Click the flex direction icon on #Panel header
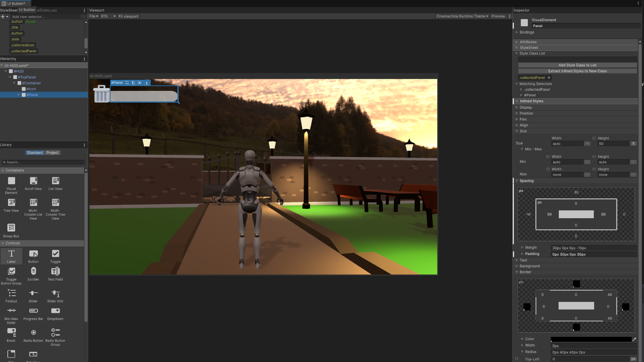Image resolution: width=644 pixels, height=362 pixels. [x=127, y=83]
